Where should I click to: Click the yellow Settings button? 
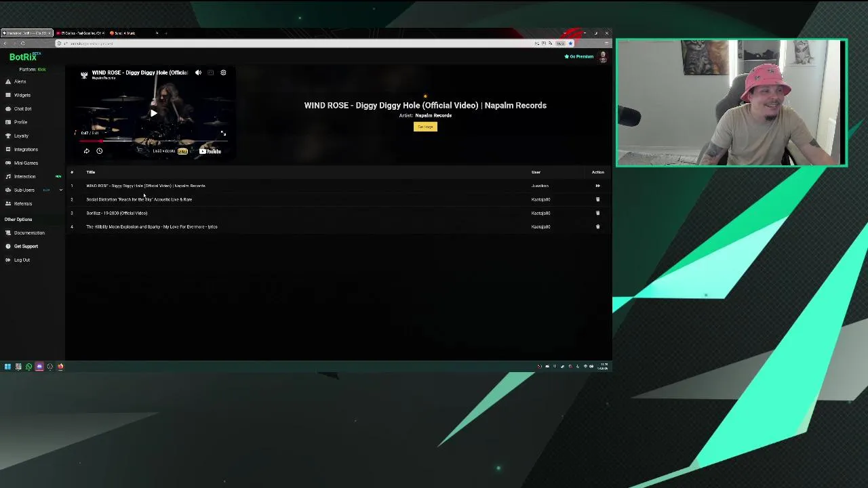pos(425,127)
